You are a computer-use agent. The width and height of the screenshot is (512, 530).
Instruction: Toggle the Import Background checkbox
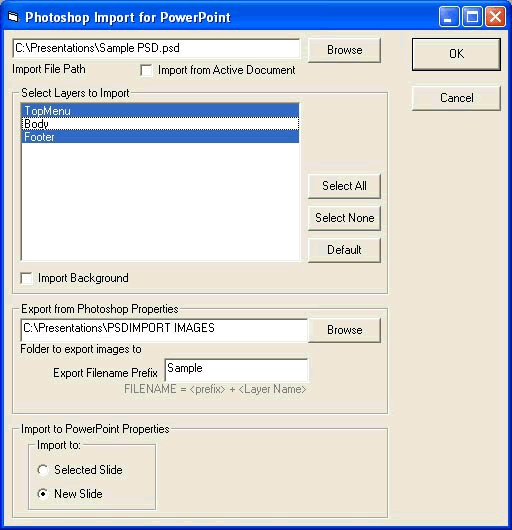pos(26,279)
